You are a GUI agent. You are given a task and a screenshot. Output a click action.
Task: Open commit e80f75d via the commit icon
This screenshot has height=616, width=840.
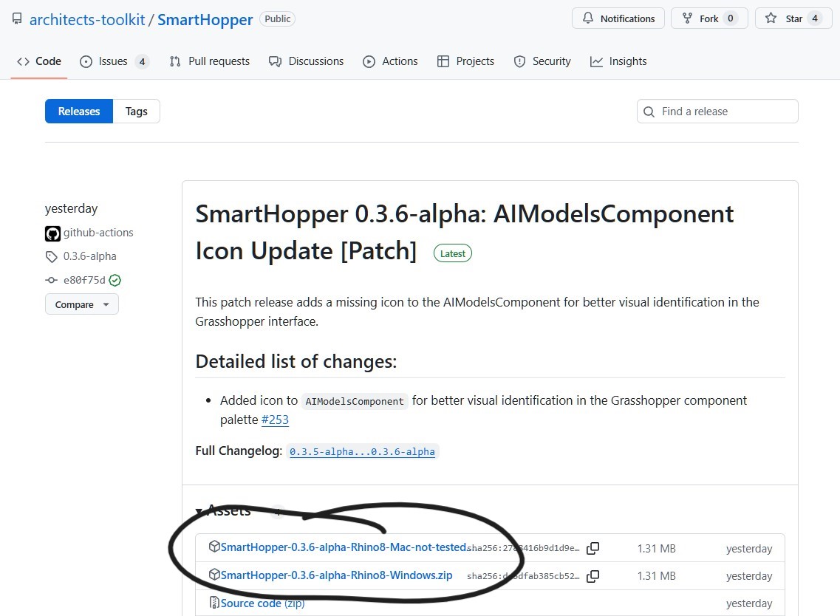50,280
